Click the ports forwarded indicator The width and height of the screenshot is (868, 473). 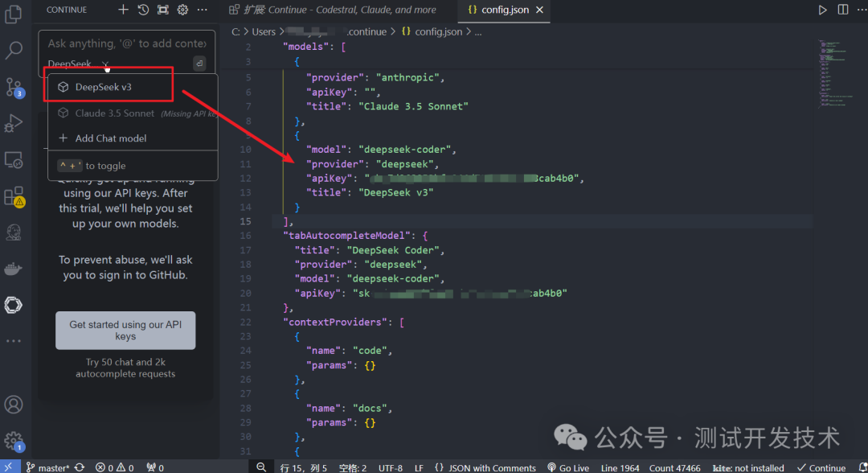pyautogui.click(x=155, y=467)
